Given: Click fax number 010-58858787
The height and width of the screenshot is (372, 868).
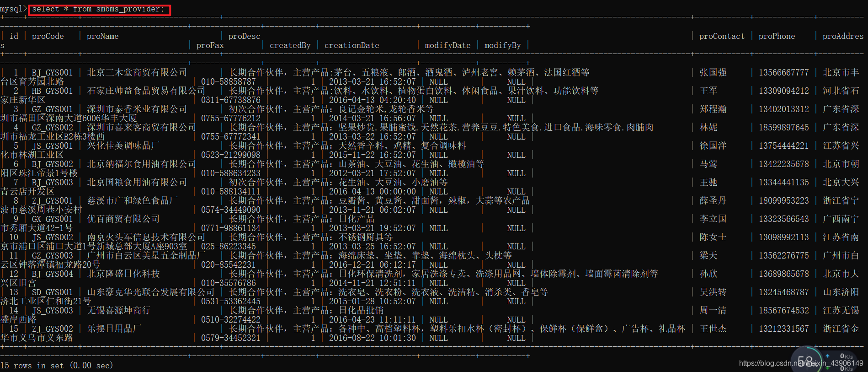Looking at the screenshot, I should pos(229,82).
